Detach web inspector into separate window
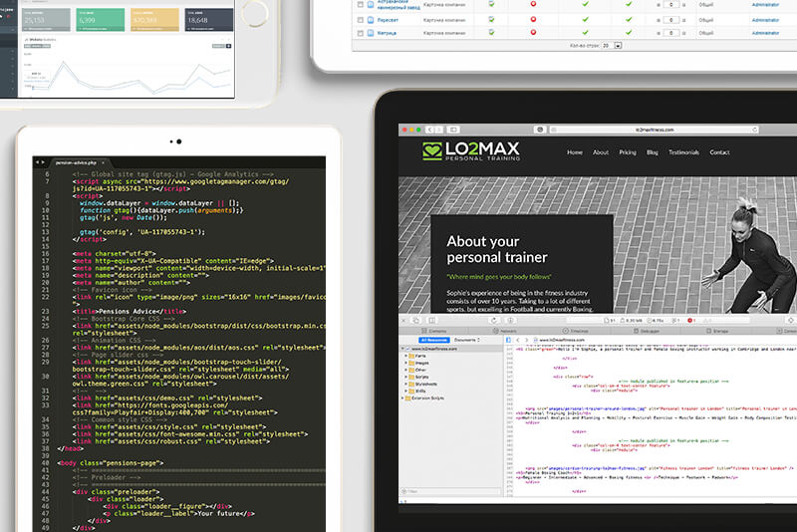The height and width of the screenshot is (532, 797). click(x=415, y=321)
